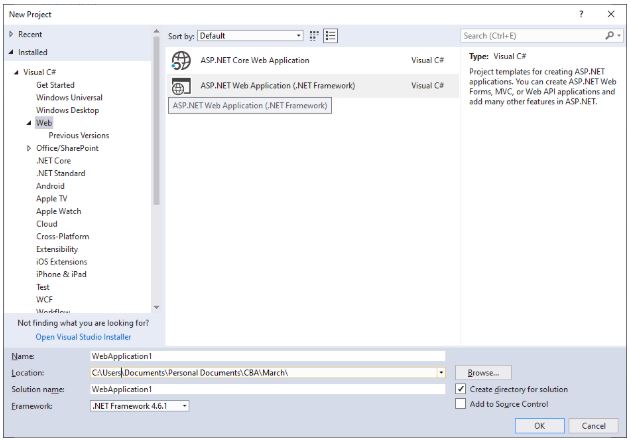Open the search options dropdown arrow
Viewport: 631px width, 441px height.
(619, 36)
